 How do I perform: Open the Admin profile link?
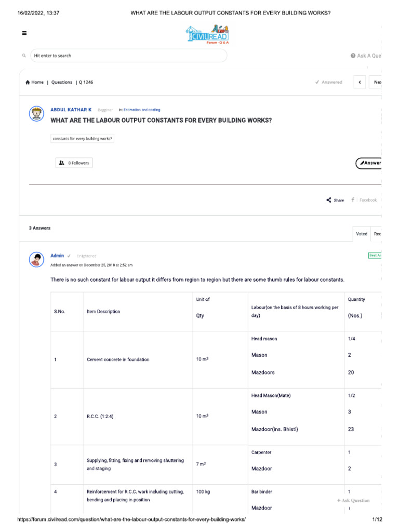(57, 256)
